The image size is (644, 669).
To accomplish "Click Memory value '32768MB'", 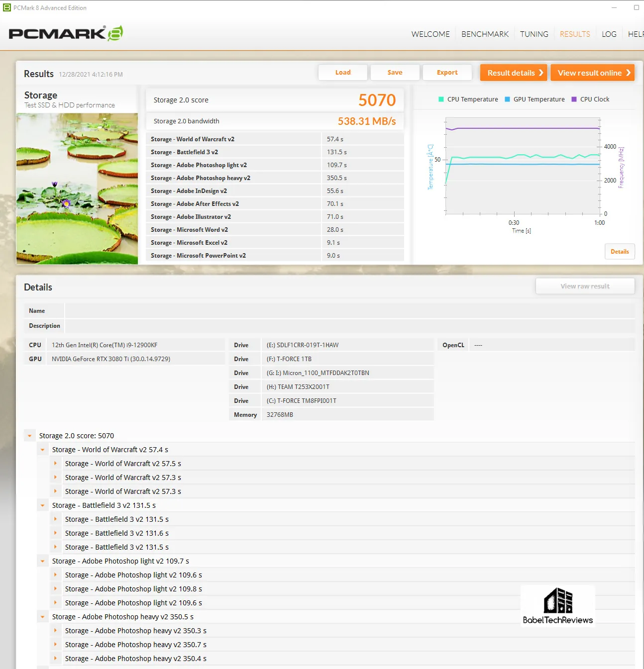I will point(280,415).
